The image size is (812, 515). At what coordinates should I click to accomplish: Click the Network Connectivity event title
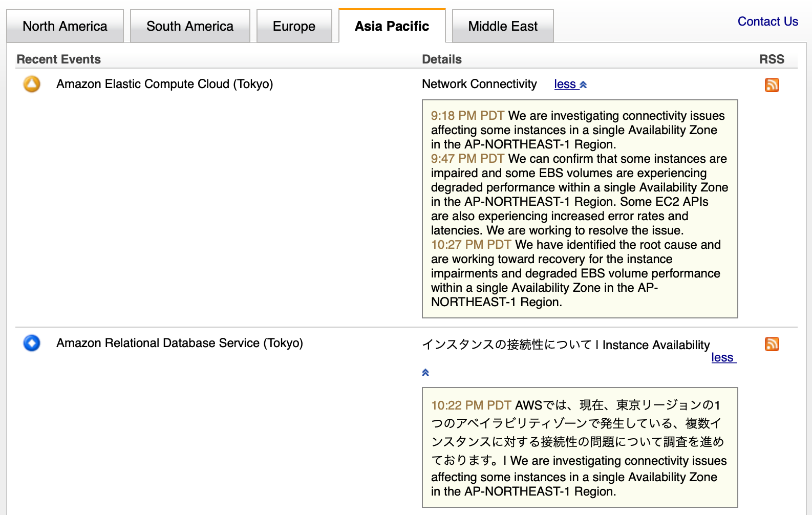(x=479, y=84)
